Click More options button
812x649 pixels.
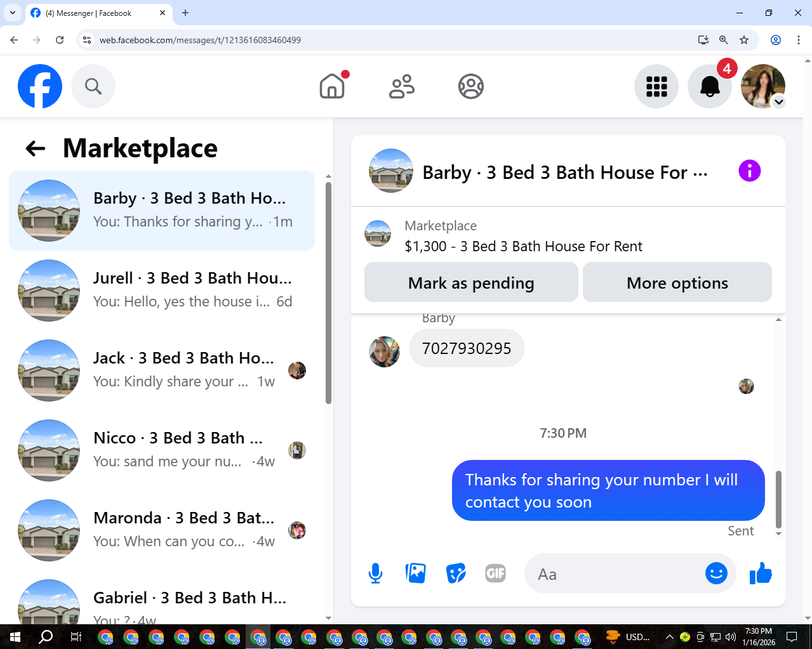[677, 282]
